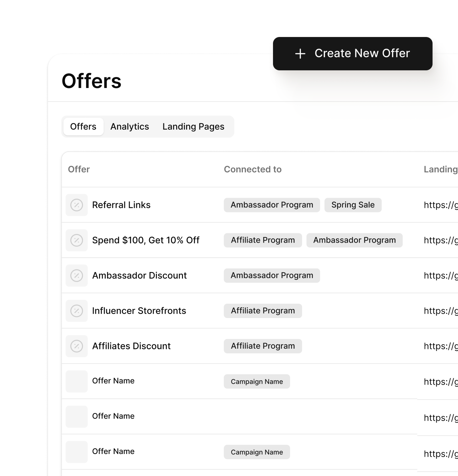Open the landing link in Referral Links row
This screenshot has width=458, height=476.
(441, 205)
